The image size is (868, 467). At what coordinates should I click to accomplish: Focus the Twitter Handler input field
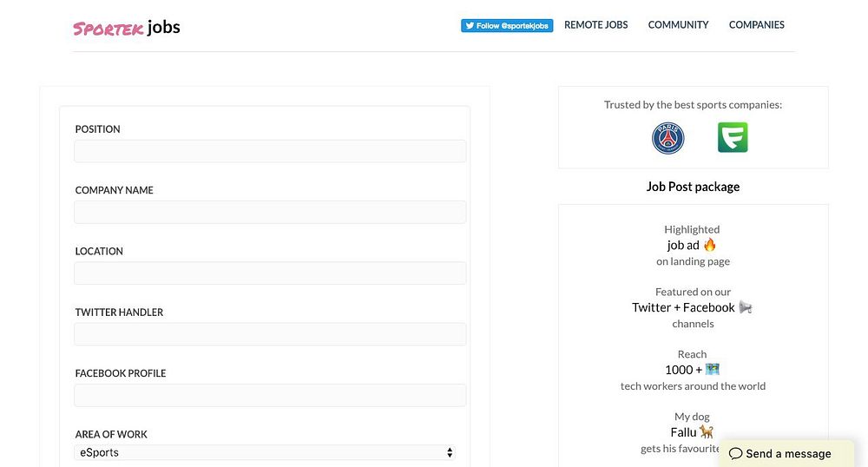click(x=270, y=334)
